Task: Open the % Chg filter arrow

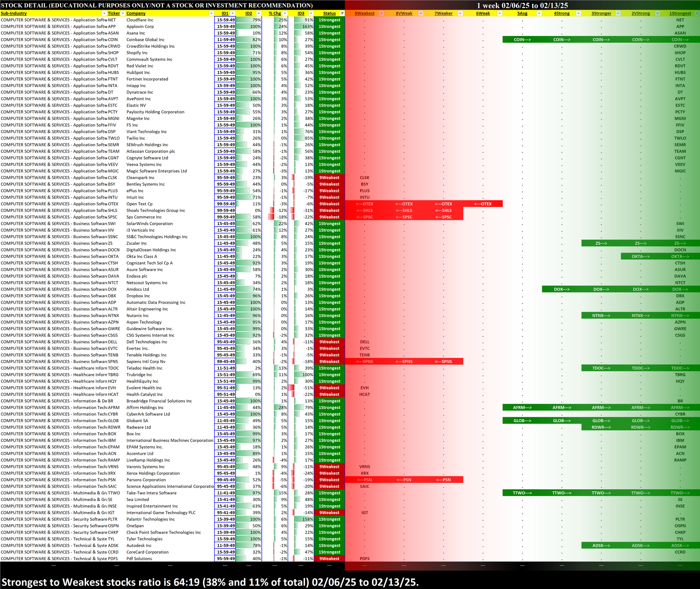Action: pos(285,13)
